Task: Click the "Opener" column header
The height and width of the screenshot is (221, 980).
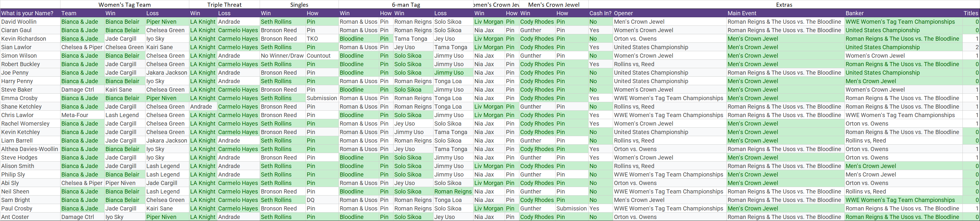Action: (x=624, y=13)
